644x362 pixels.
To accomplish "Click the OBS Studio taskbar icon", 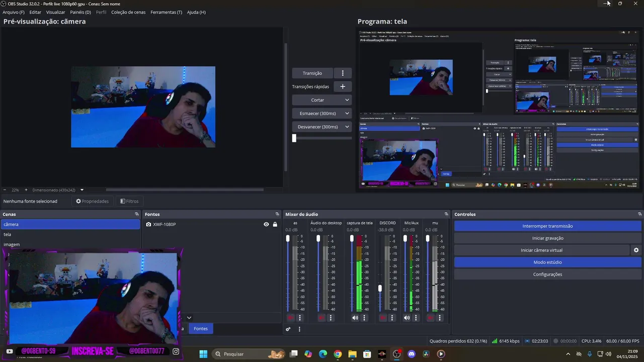I will (397, 354).
